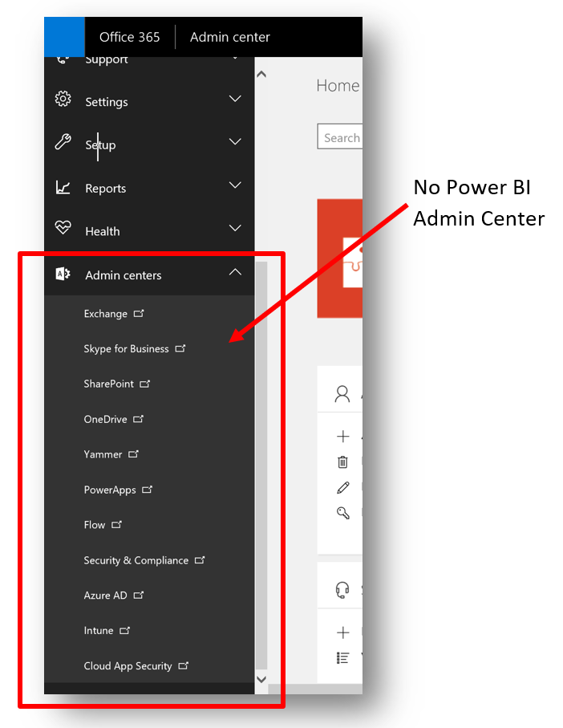
Task: Open the OneDrive admin center
Action: click(x=105, y=419)
